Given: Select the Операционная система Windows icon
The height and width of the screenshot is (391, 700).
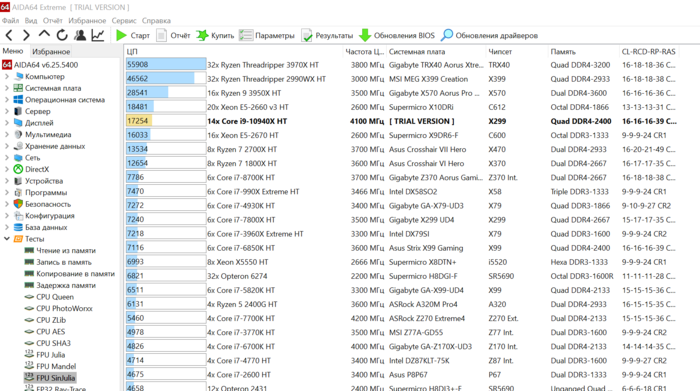Looking at the screenshot, I should pyautogui.click(x=18, y=100).
